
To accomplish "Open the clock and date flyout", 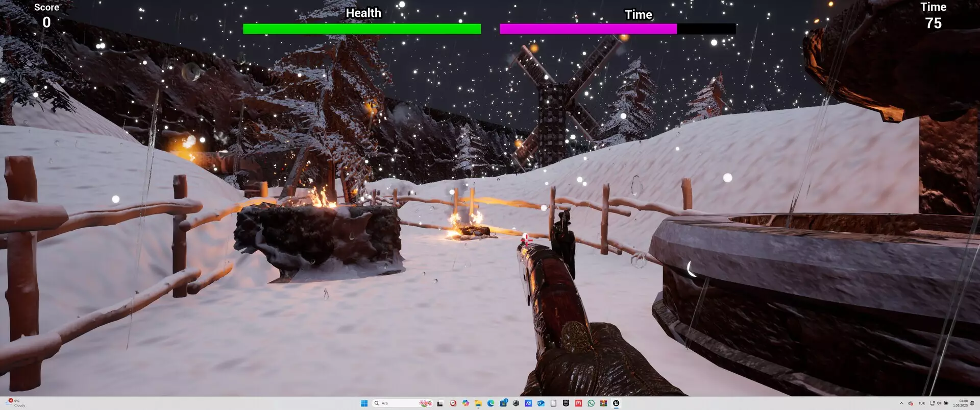I will pyautogui.click(x=960, y=403).
